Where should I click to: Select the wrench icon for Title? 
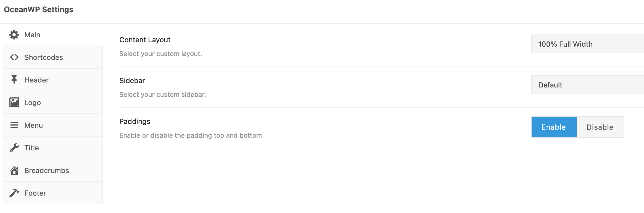(x=14, y=148)
